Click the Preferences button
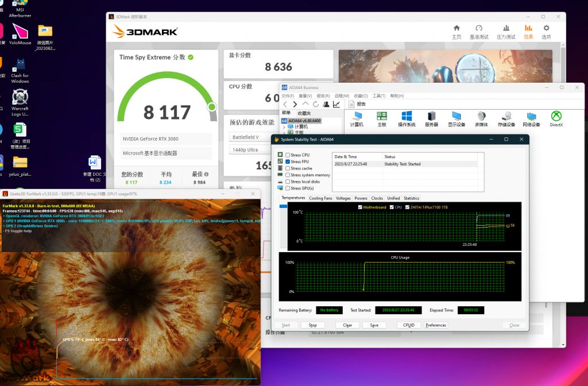The image size is (588, 386). point(436,325)
